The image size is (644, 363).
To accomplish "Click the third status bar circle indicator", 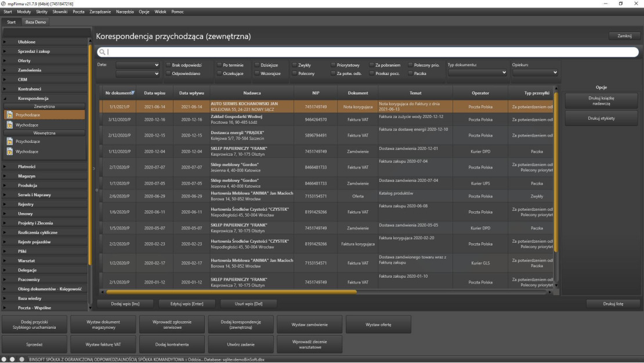I will point(22,360).
